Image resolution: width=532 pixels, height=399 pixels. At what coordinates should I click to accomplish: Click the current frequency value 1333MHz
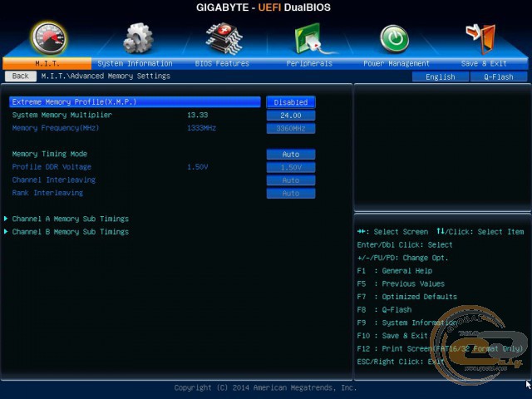[x=201, y=128]
